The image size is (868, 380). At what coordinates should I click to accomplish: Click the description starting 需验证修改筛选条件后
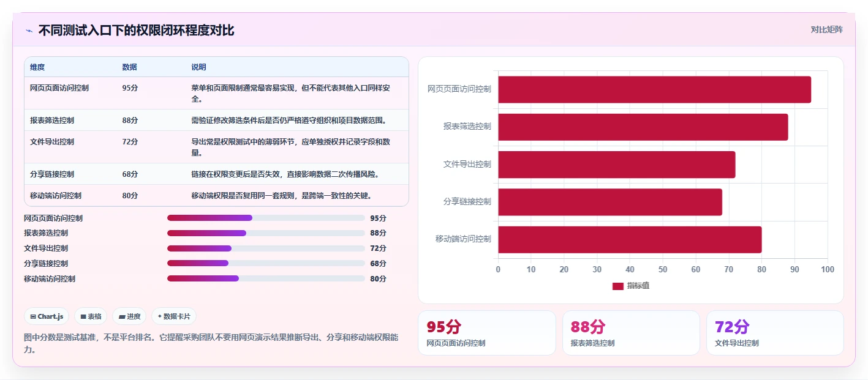[289, 121]
